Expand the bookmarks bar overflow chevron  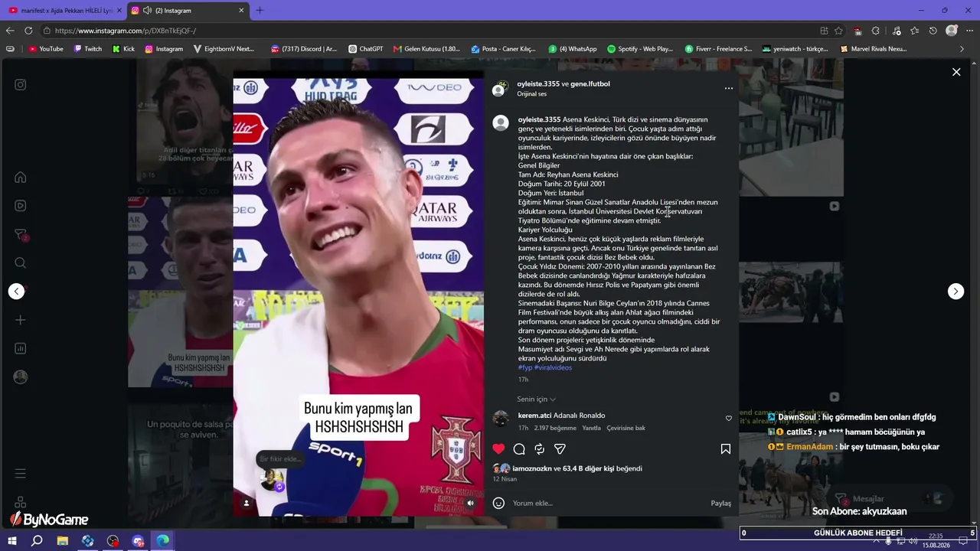pos(962,49)
